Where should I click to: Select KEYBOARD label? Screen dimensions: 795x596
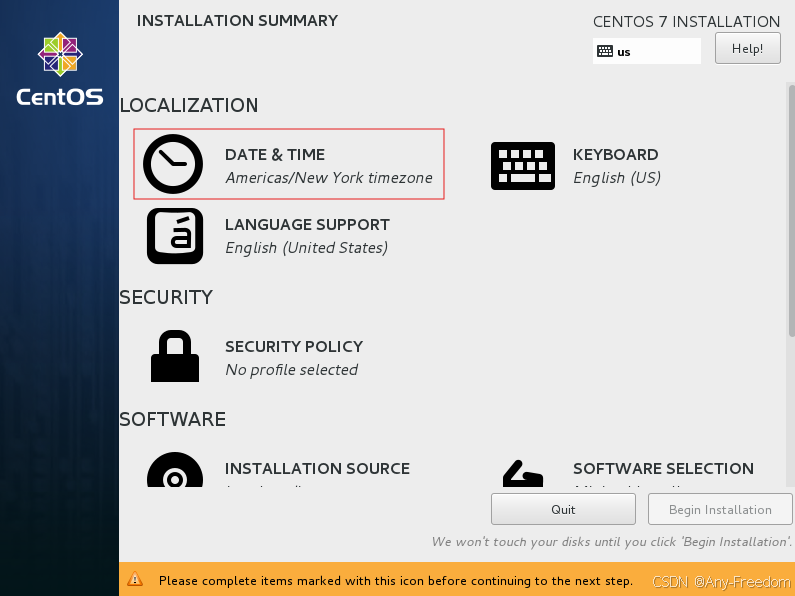coord(616,155)
